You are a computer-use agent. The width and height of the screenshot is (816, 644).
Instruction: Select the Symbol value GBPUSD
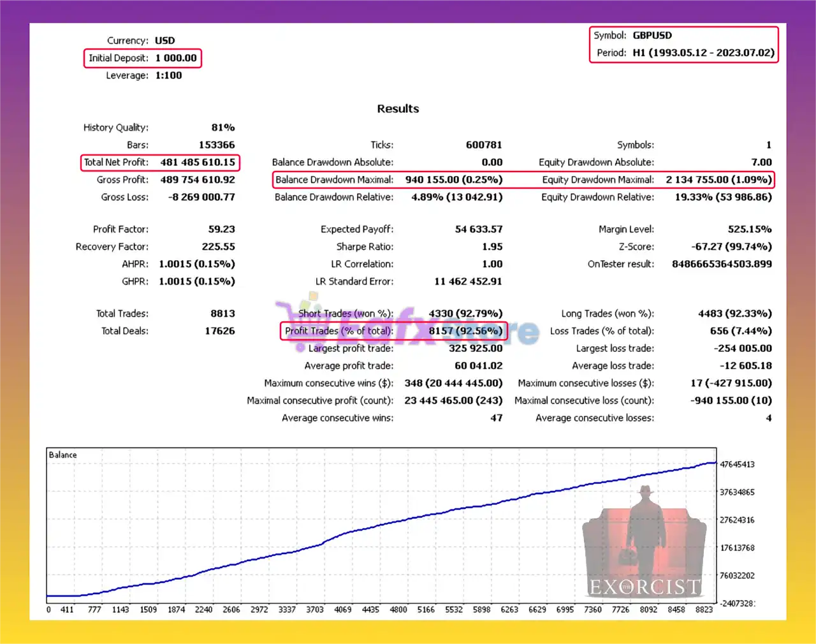652,36
